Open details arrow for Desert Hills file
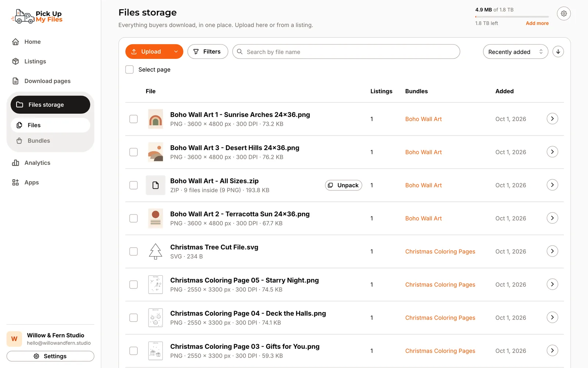Image resolution: width=588 pixels, height=368 pixels. click(x=552, y=152)
